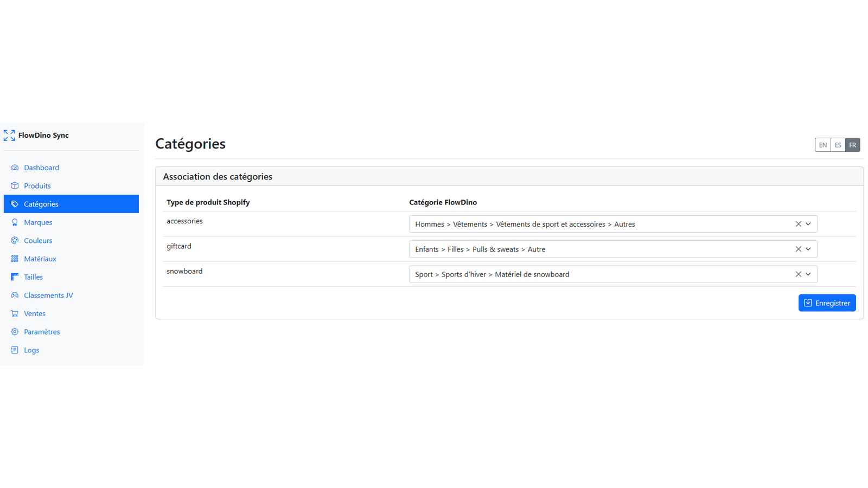Click the Tailles ruler icon
Image resolution: width=868 pixels, height=488 pixels.
(x=15, y=277)
